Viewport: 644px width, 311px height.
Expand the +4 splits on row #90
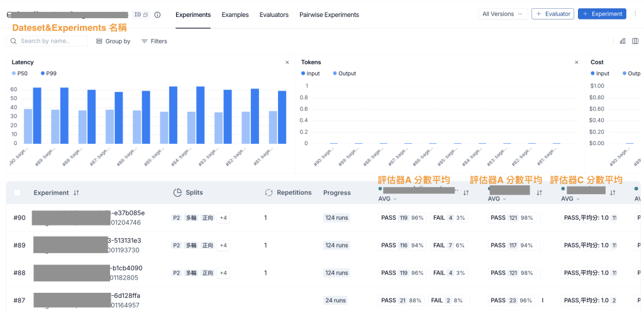[223, 218]
